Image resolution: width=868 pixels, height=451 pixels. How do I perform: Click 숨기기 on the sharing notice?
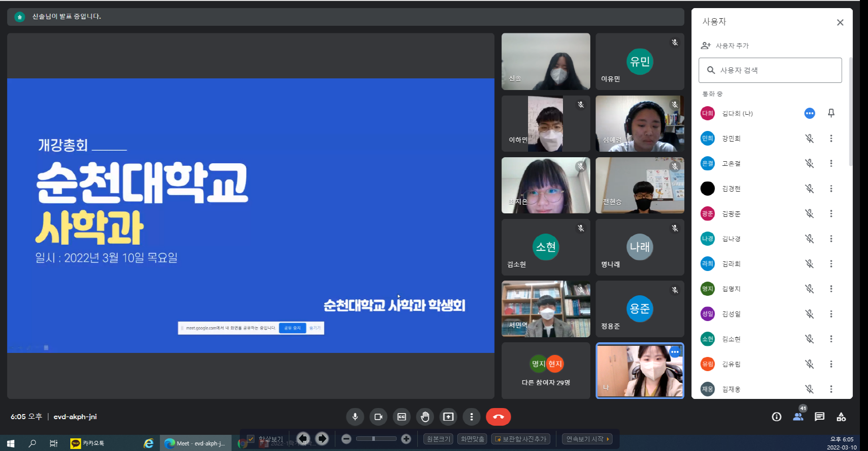(x=315, y=328)
